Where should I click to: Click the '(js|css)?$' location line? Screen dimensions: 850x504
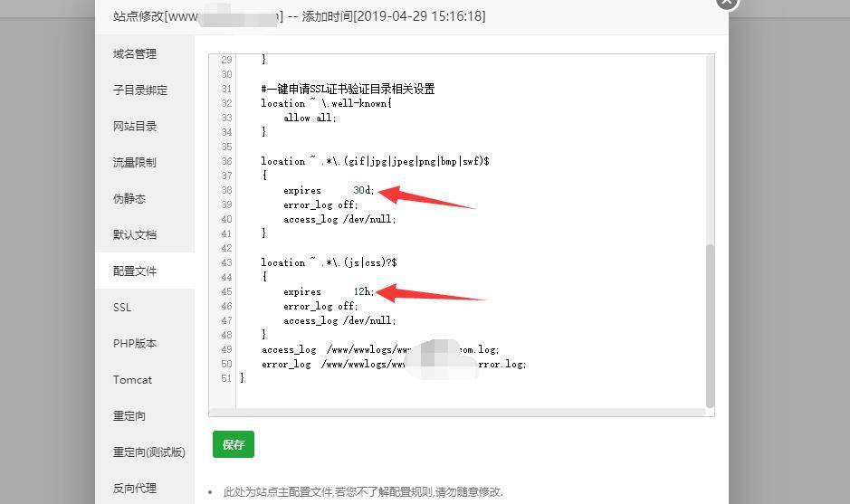click(x=329, y=262)
